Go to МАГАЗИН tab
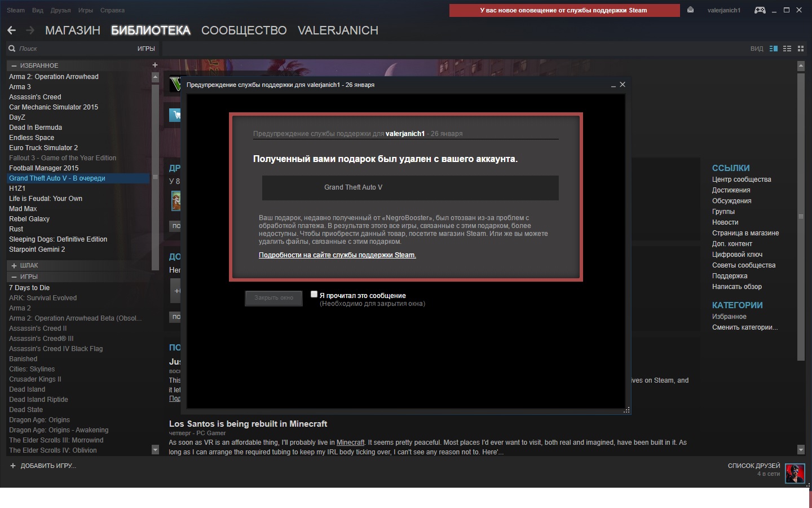The image size is (812, 508). coord(73,30)
